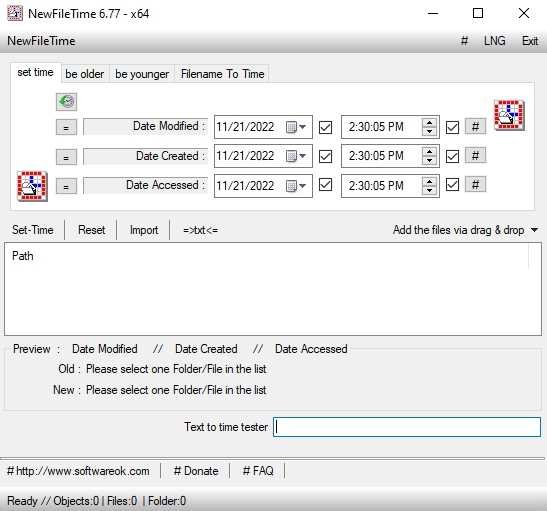Decrease Date Modified time with down arrow

click(429, 131)
